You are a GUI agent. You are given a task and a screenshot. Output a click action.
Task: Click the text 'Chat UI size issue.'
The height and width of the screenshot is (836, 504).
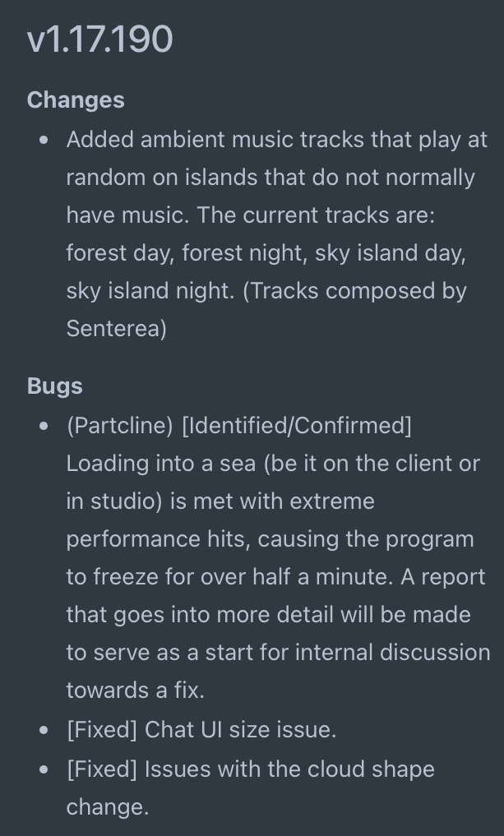[x=241, y=729]
